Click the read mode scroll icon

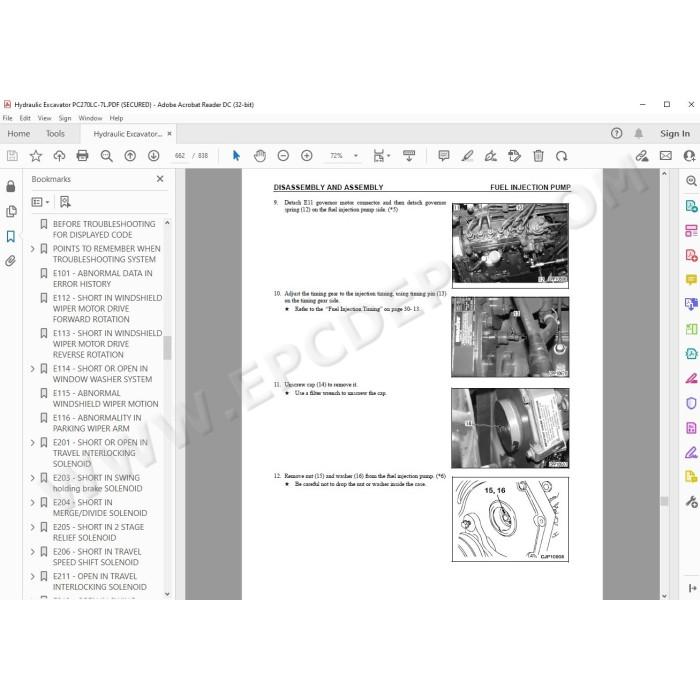409,156
